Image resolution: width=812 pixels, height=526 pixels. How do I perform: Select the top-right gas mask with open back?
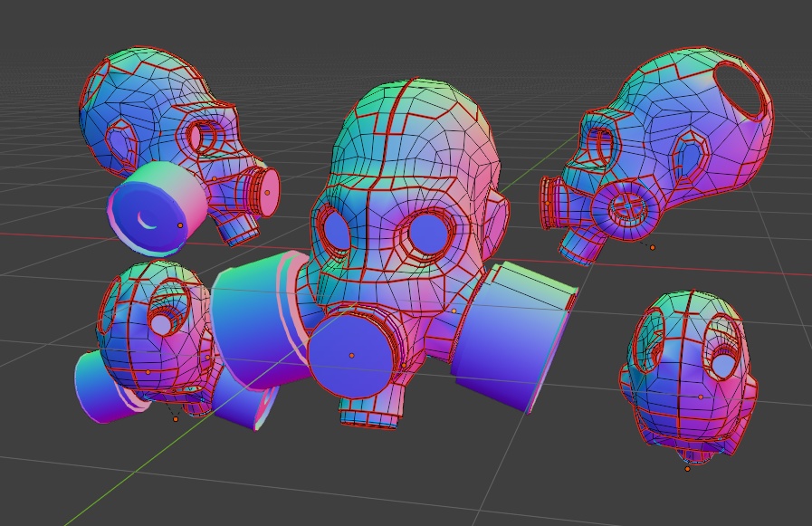tap(658, 156)
